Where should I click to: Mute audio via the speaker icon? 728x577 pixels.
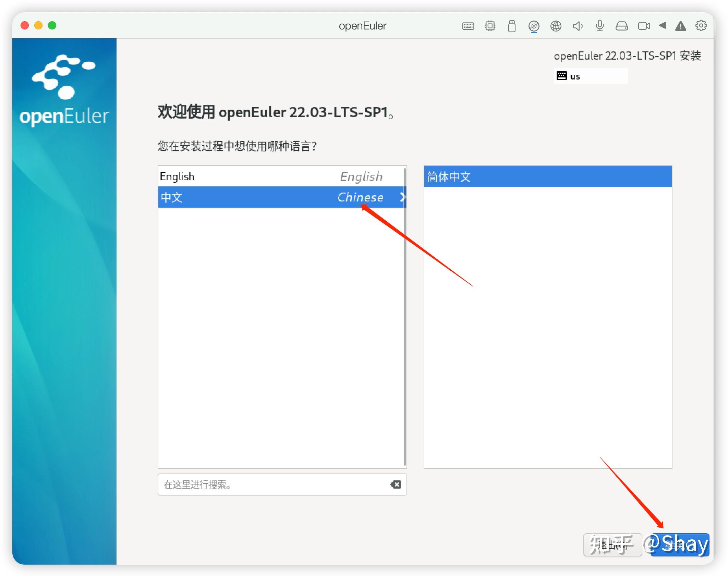[x=578, y=26]
